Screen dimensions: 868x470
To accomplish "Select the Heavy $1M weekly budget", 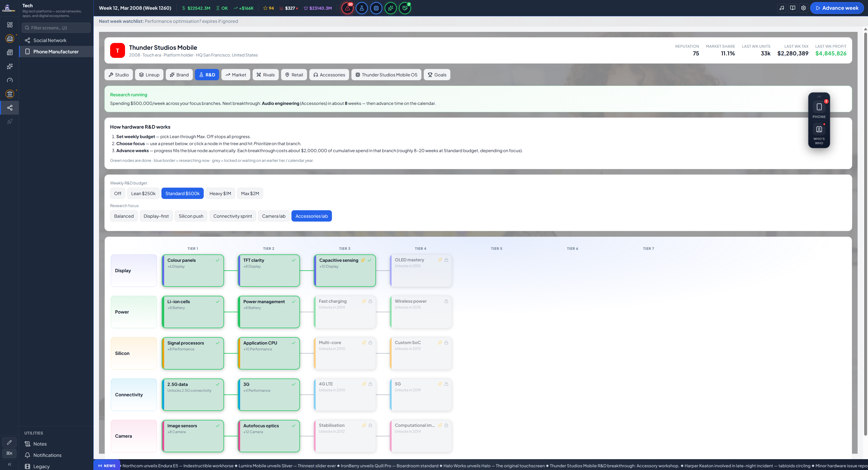I will coord(220,193).
